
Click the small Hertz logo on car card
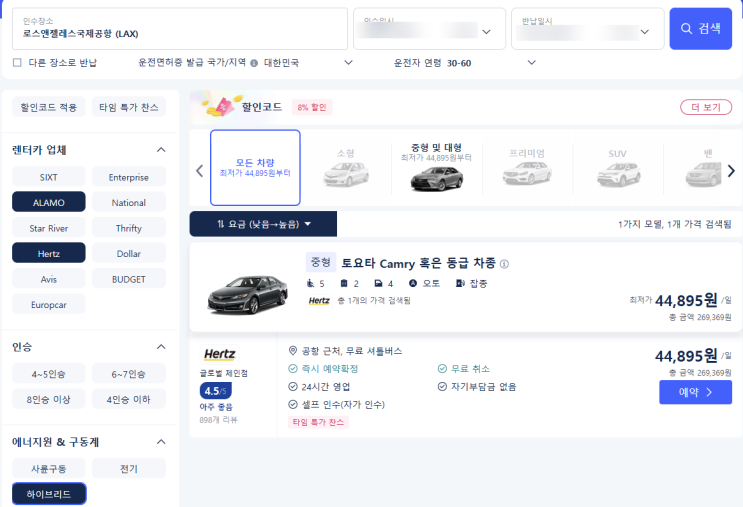click(x=319, y=300)
